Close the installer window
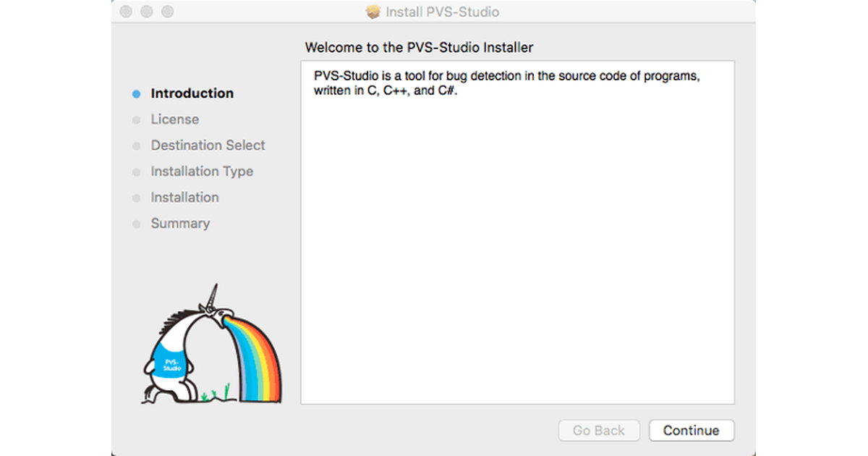The image size is (868, 456). [x=125, y=12]
